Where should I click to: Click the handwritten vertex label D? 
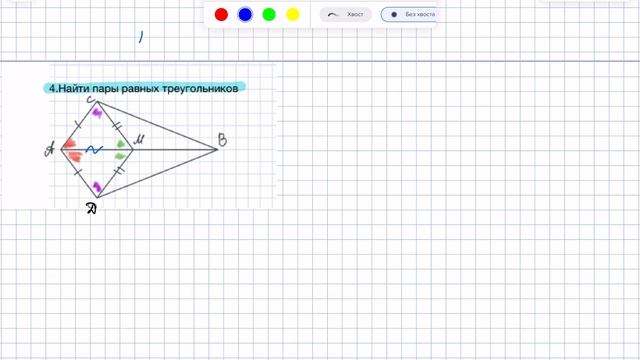[91, 208]
